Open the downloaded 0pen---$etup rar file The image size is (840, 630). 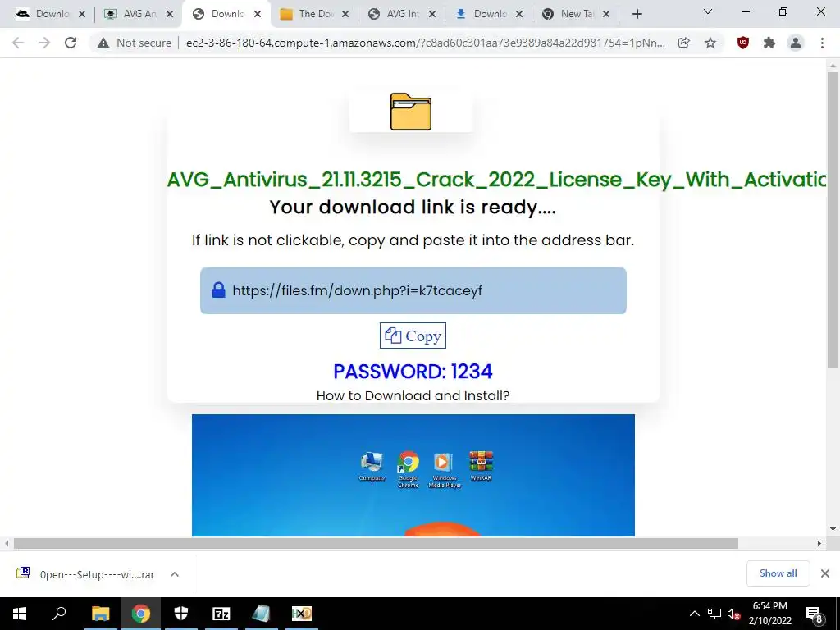coord(85,574)
